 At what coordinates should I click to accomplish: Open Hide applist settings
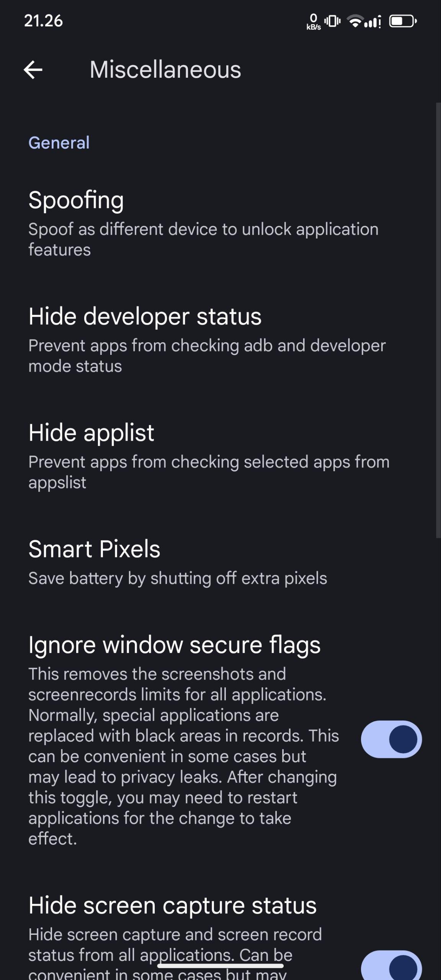coord(91,433)
